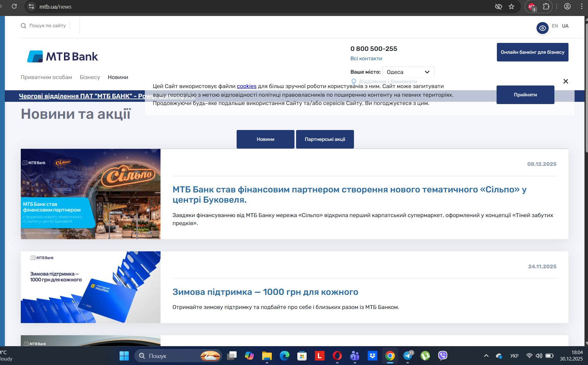Switch site language to EN
This screenshot has width=588, height=365.
click(x=555, y=26)
